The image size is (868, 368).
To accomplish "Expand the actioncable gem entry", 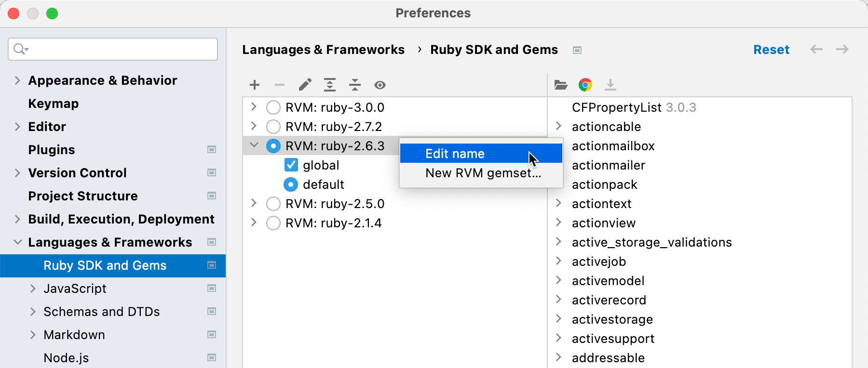I will coord(558,126).
